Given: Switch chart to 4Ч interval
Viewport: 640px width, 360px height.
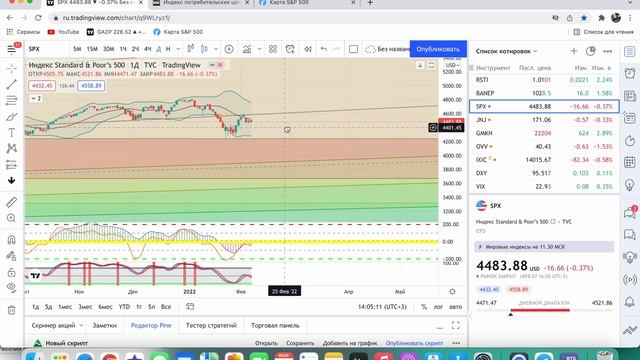Looking at the screenshot, I should click(x=148, y=49).
